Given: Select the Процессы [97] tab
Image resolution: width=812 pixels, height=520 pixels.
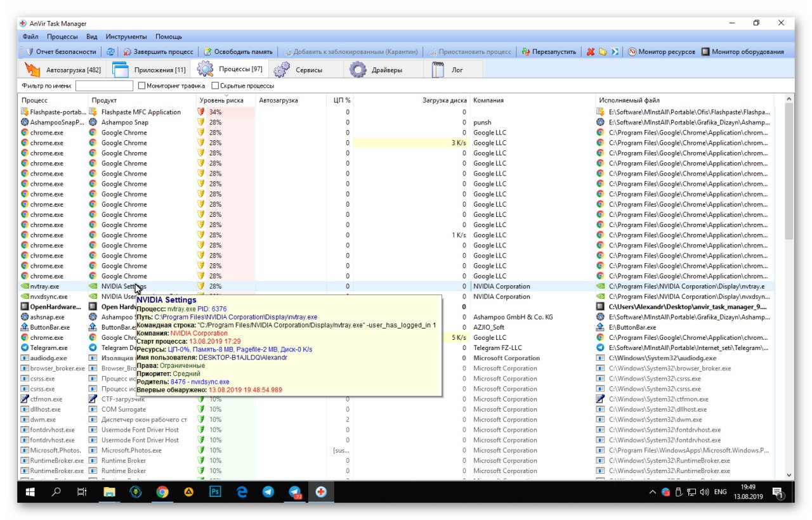Looking at the screenshot, I should click(230, 69).
